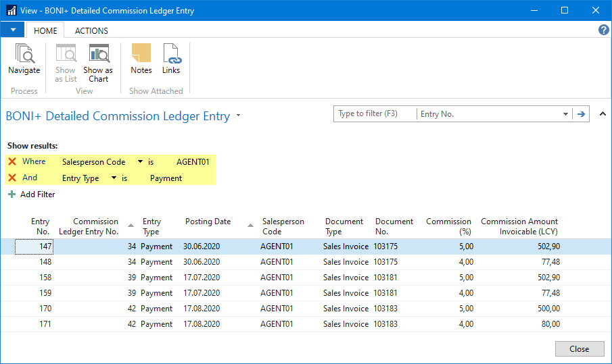
Task: Click the green plus Add Filter icon
Action: (x=12, y=194)
